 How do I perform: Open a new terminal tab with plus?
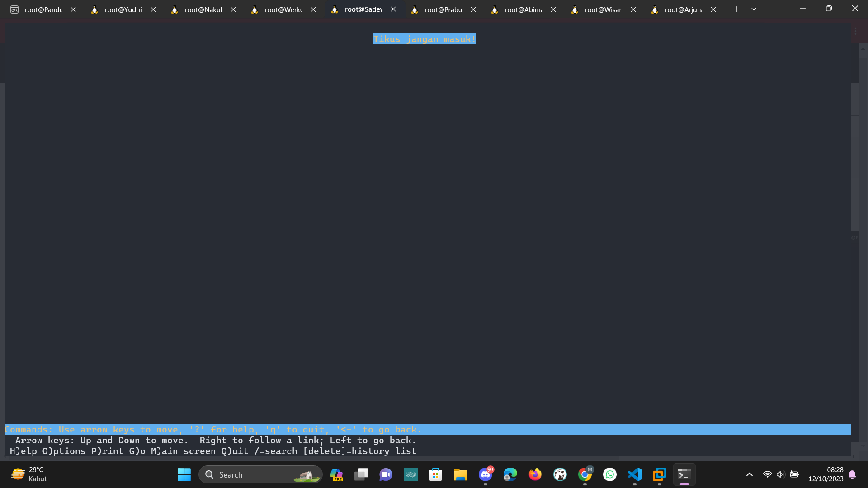[737, 9]
